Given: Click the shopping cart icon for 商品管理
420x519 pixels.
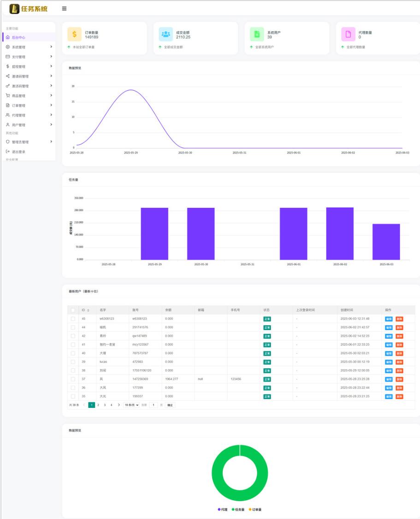Looking at the screenshot, I should [8, 96].
